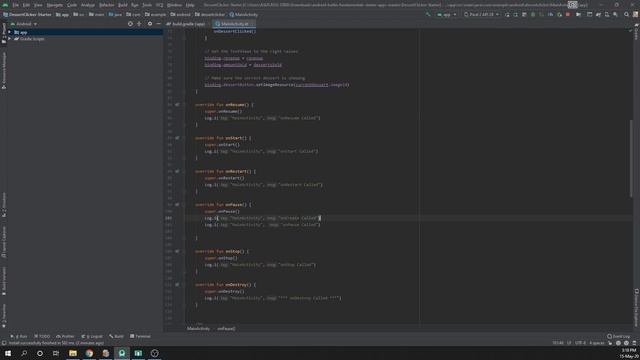This screenshot has height=360, width=640.
Task: Click the red Stop app icon
Action: click(568, 14)
